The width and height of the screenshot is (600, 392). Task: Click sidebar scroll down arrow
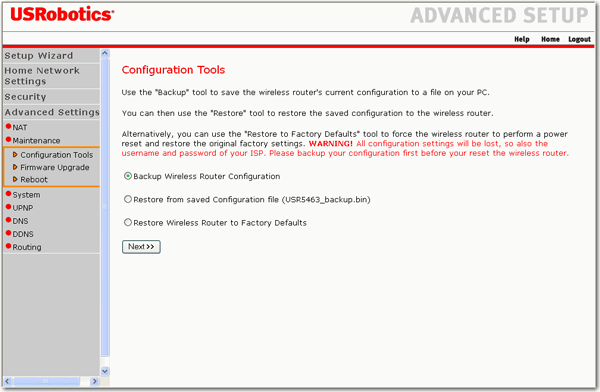point(105,371)
